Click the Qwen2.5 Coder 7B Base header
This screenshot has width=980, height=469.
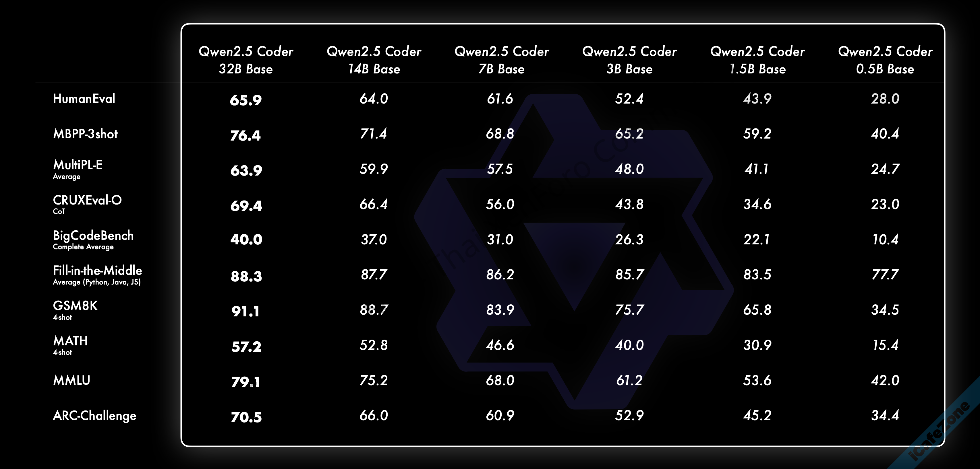tap(501, 60)
